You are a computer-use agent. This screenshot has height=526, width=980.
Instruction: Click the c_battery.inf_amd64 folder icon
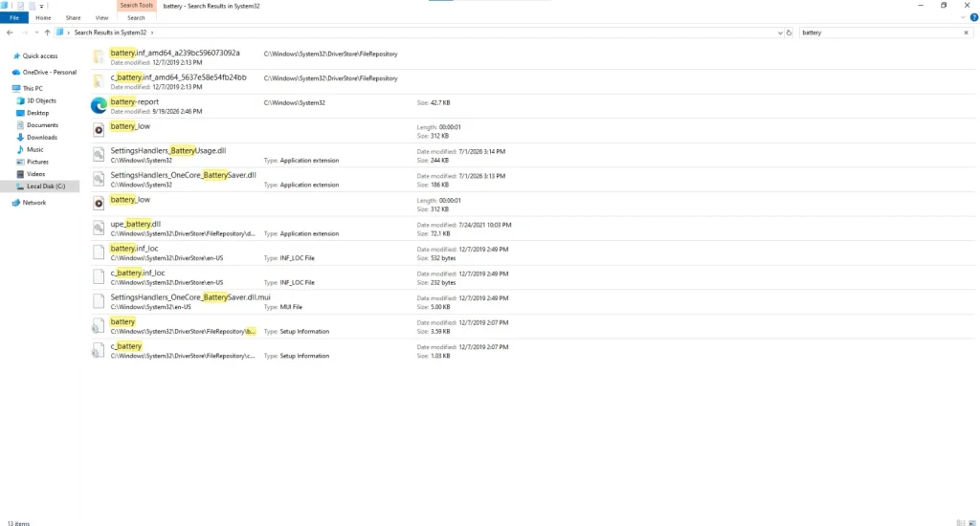click(99, 81)
